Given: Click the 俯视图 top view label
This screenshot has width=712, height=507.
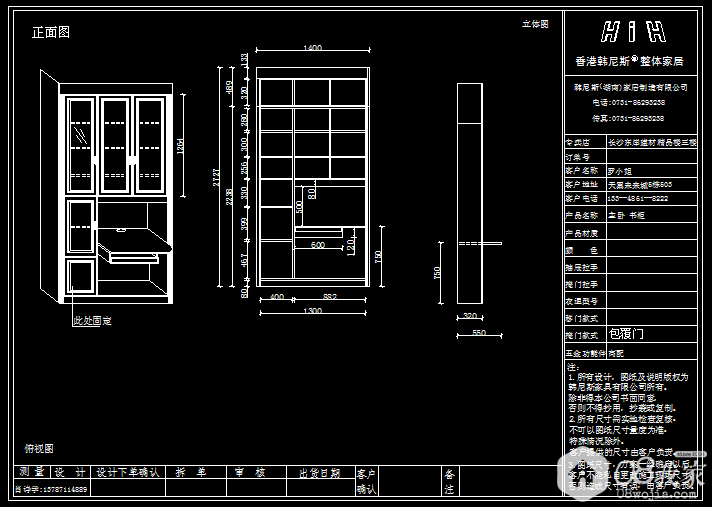Looking at the screenshot, I should [39, 449].
